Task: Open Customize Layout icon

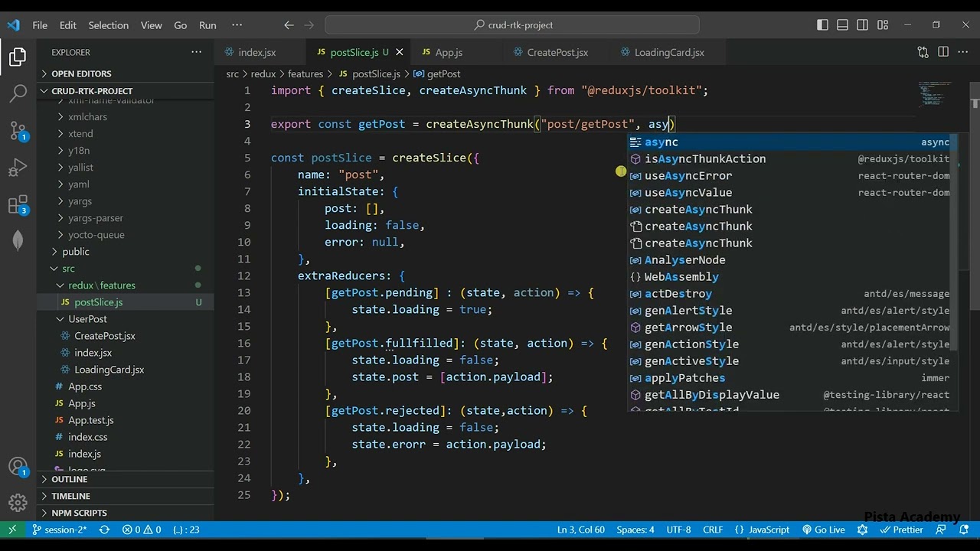Action: coord(882,25)
